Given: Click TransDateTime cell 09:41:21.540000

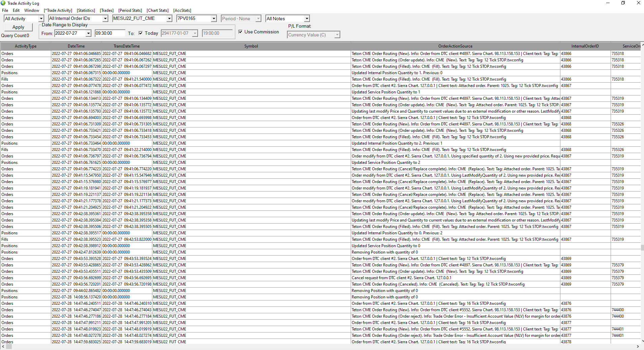Looking at the screenshot, I should pyautogui.click(x=127, y=79).
